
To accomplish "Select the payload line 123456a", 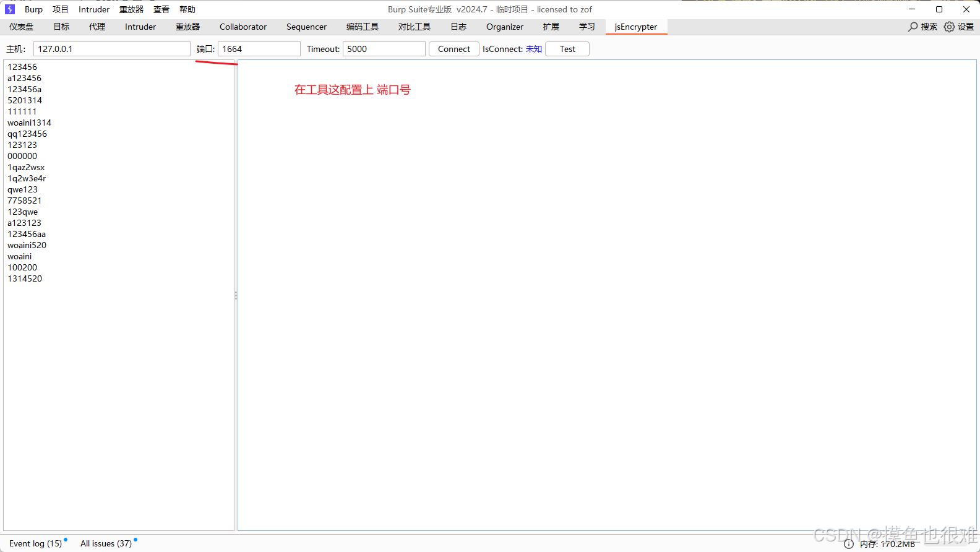I will [x=25, y=89].
